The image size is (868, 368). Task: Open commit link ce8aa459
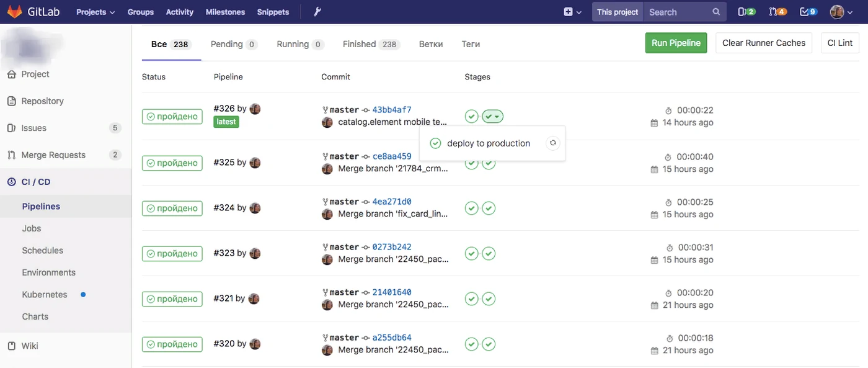pos(392,156)
